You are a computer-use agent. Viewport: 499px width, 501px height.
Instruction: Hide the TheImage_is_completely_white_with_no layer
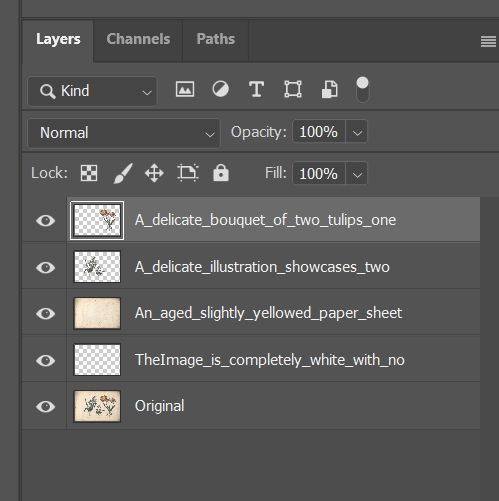tap(45, 360)
